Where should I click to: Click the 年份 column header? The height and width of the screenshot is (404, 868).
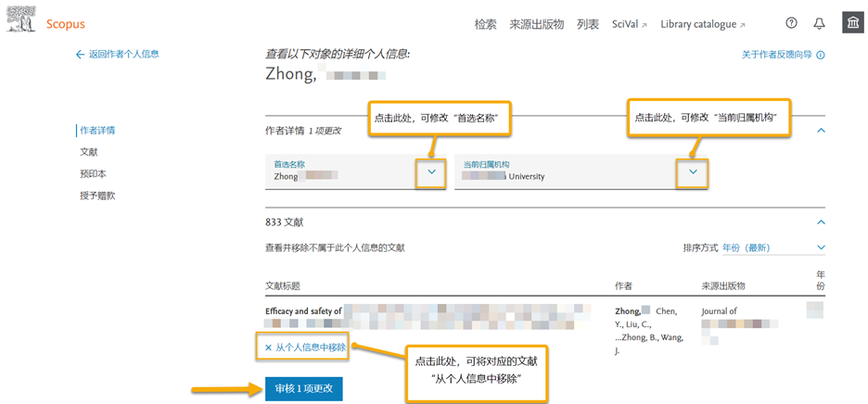tap(821, 280)
